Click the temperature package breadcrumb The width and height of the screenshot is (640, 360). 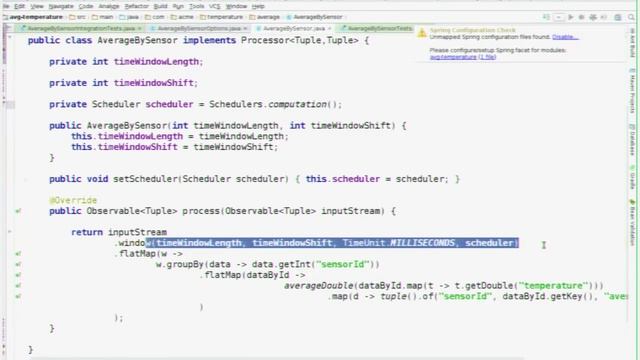221,17
